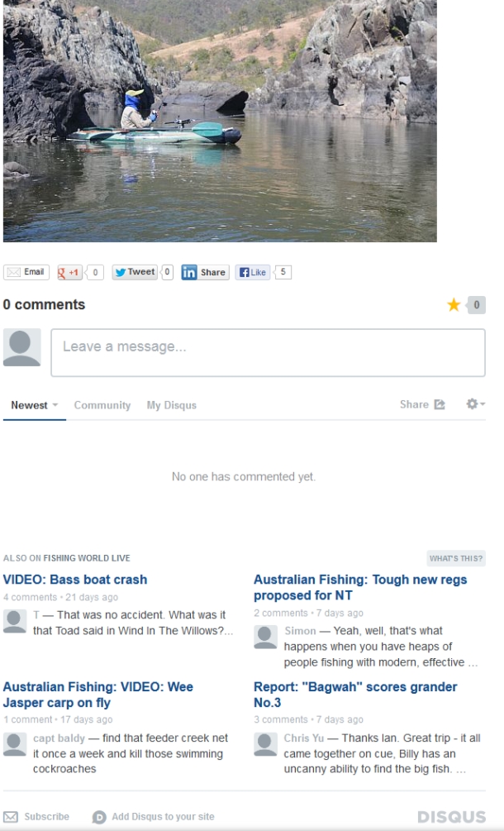Like the article with Facebook button
This screenshot has height=831, width=504.
pyautogui.click(x=253, y=272)
